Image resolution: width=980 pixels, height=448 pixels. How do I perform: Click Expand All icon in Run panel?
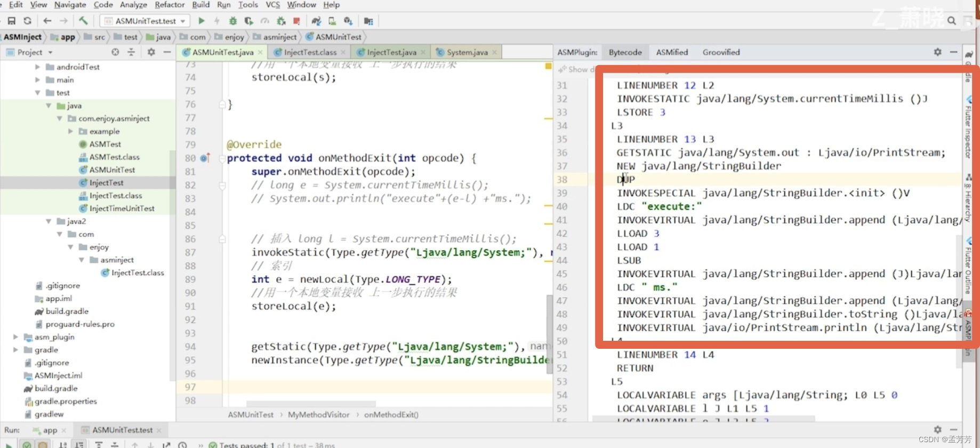(99, 444)
